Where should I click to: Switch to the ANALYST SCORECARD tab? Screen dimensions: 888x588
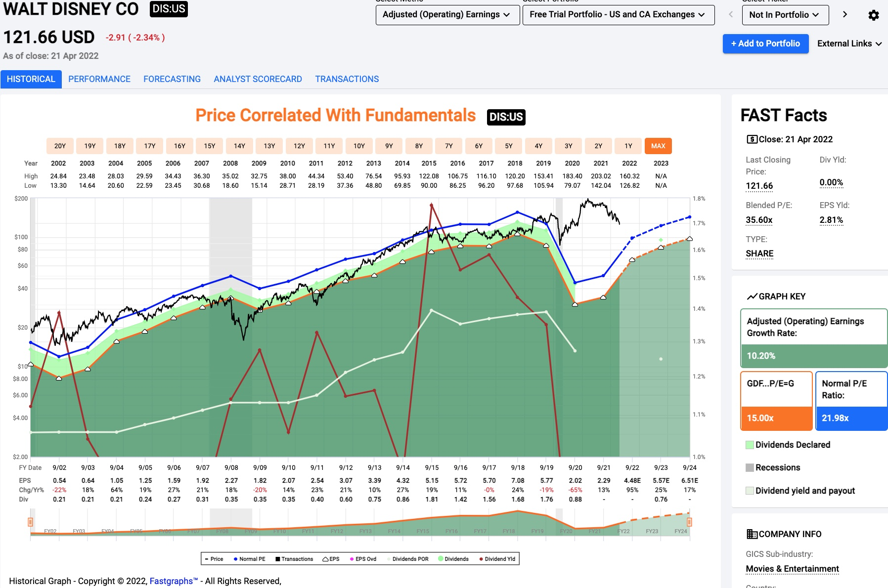[258, 79]
